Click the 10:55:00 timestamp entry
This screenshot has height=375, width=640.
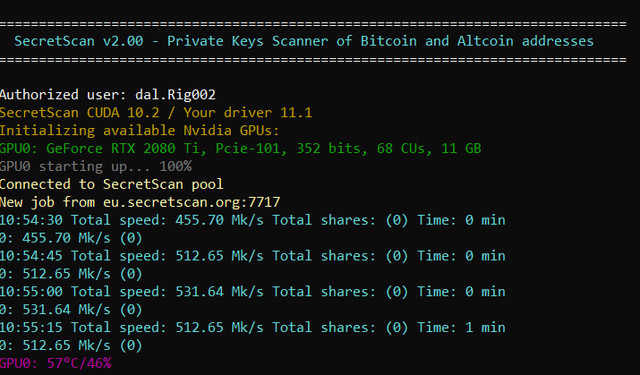(31, 292)
